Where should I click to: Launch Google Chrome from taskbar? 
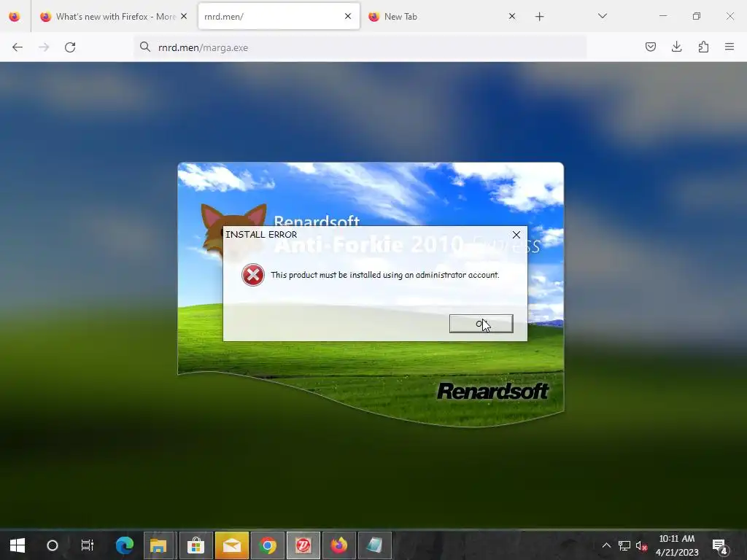tap(267, 545)
